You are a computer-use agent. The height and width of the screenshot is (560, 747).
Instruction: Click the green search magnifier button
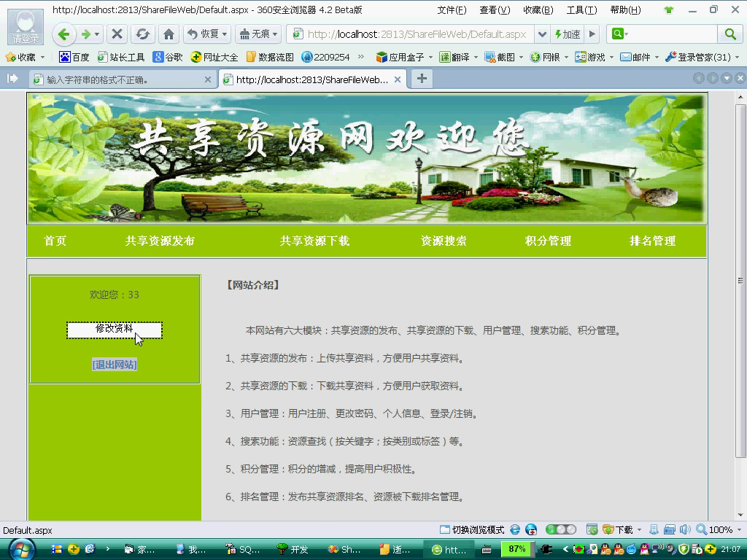click(729, 34)
